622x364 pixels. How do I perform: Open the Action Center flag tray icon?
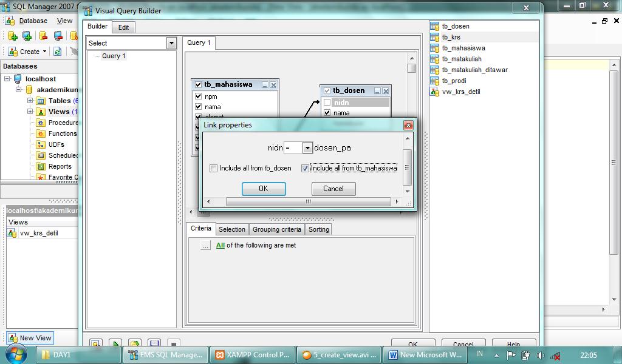pyautogui.click(x=511, y=356)
